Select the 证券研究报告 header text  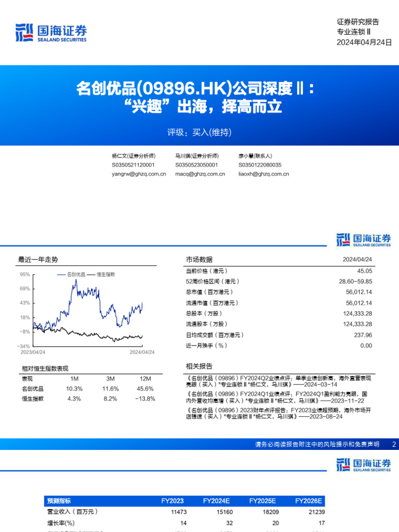(357, 22)
